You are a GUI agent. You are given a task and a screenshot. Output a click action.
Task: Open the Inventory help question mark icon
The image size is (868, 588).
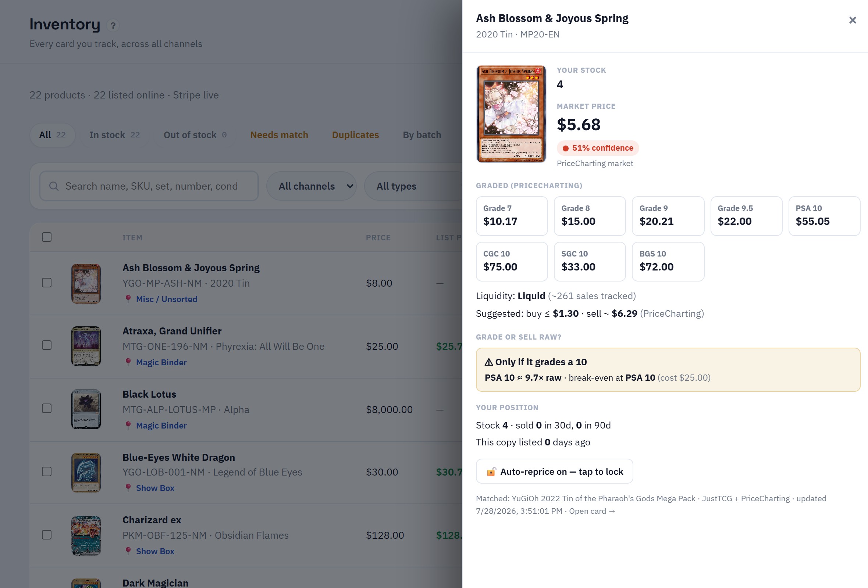pyautogui.click(x=113, y=25)
